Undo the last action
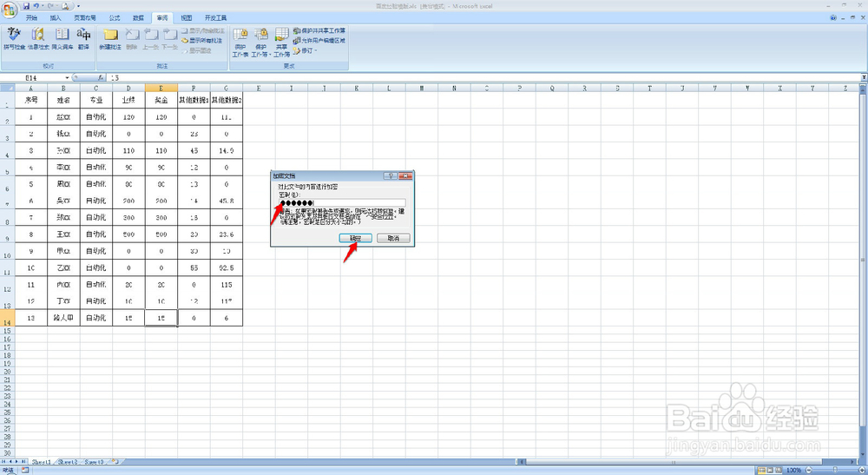Screen dimensions: 868x475 36,6
